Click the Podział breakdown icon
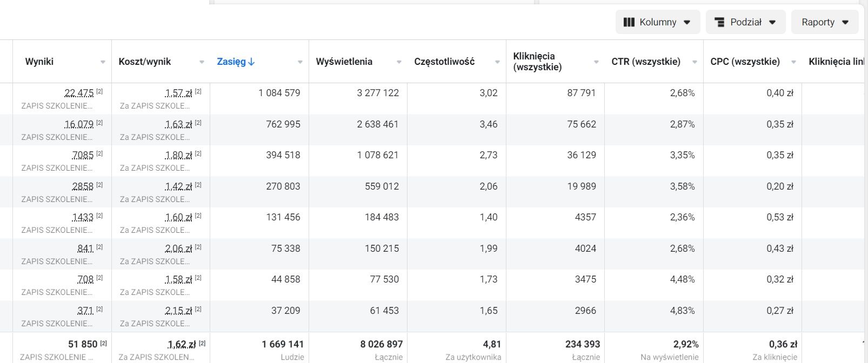Screen dimensions: 868x363 (x=719, y=22)
